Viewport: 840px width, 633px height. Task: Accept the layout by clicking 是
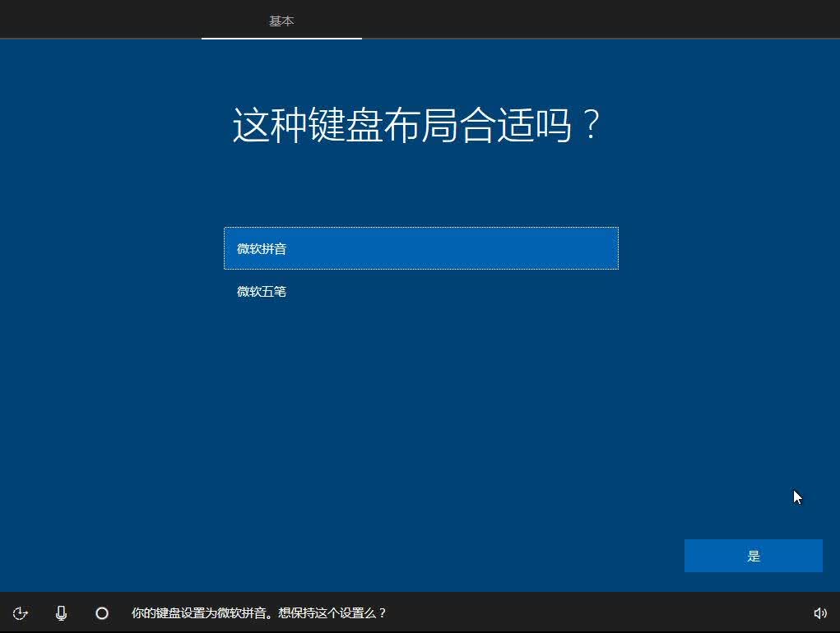pyautogui.click(x=754, y=556)
